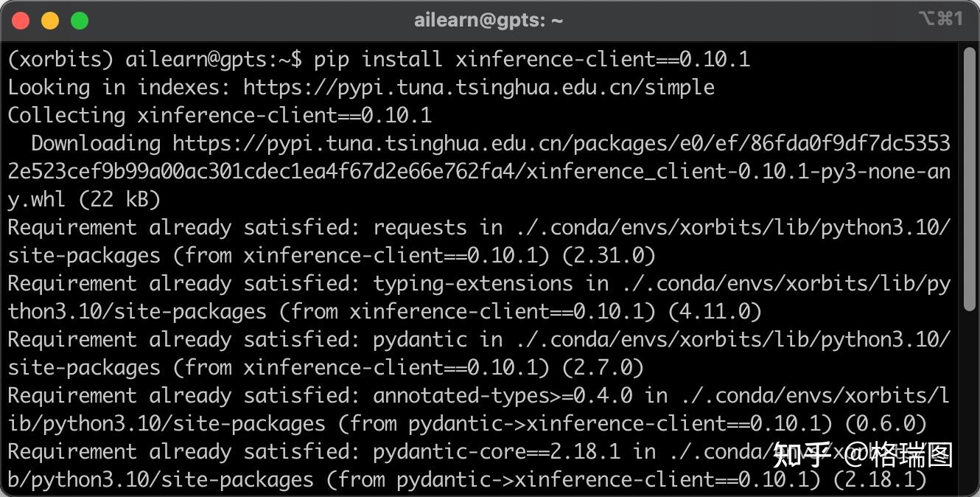This screenshot has width=980, height=497.
Task: Click the window title ailearn@gpts: ~
Action: point(489,21)
